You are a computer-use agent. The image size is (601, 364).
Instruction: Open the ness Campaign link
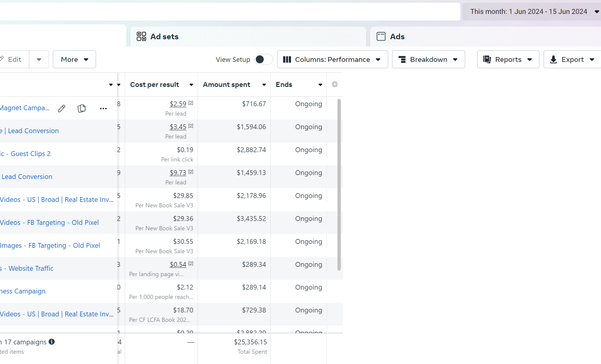point(23,292)
